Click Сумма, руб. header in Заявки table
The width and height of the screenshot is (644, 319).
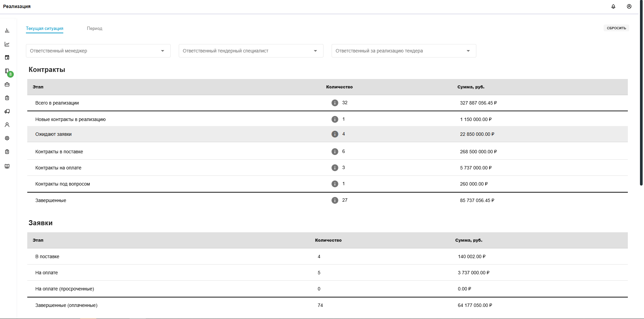469,240
